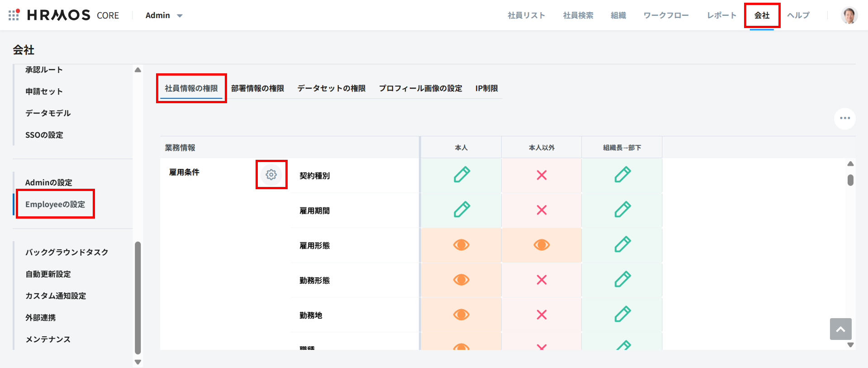
Task: Click the permissions table vertical scrollbar thumb
Action: click(850, 180)
